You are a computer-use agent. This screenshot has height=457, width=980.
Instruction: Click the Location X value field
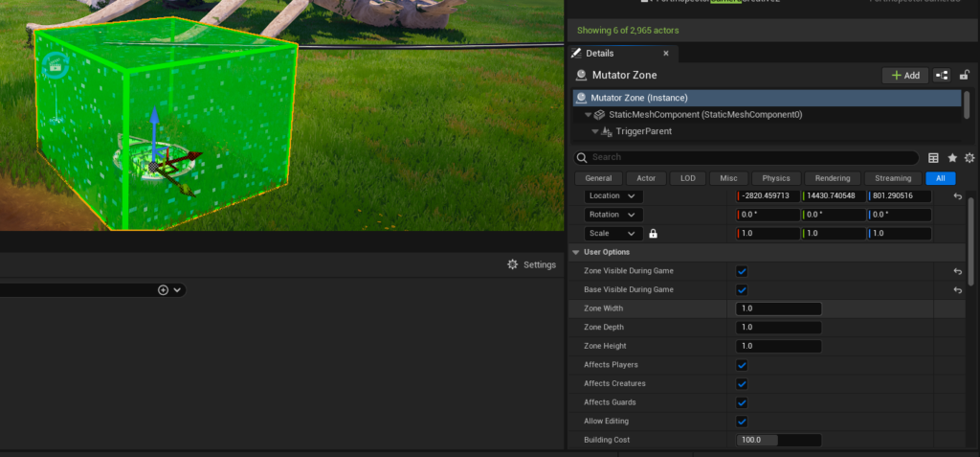(x=768, y=196)
